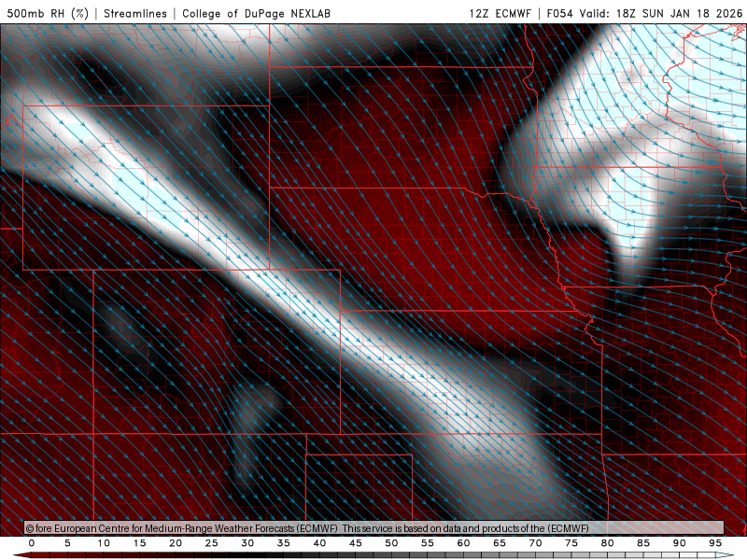
Task: Click the '500mb RH (%)' title text
Action: coord(49,13)
